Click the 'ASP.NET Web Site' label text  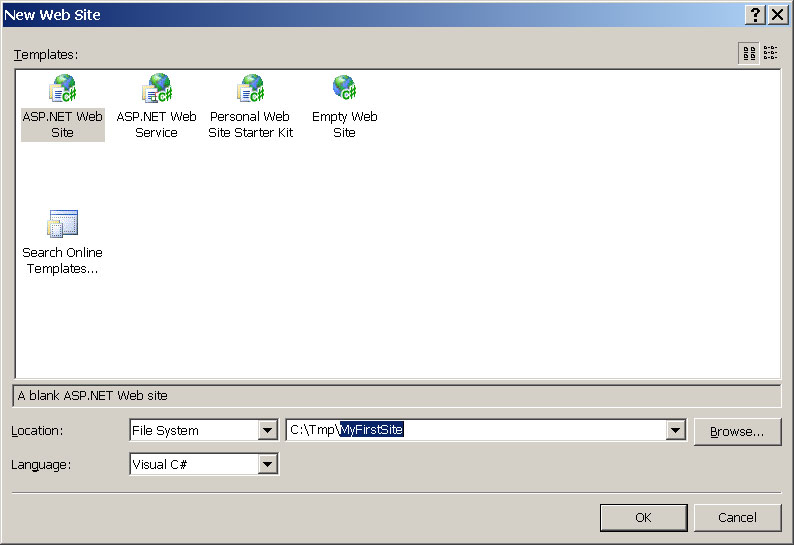(x=63, y=125)
